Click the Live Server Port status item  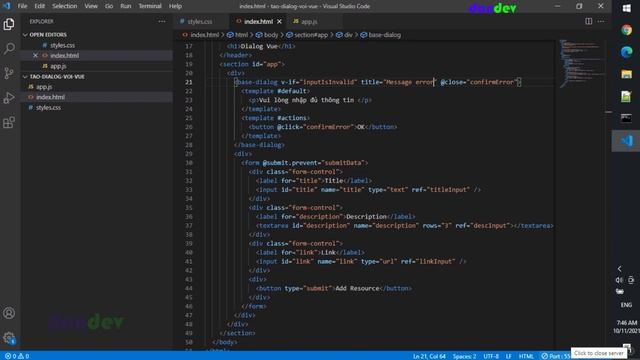pyautogui.click(x=555, y=356)
